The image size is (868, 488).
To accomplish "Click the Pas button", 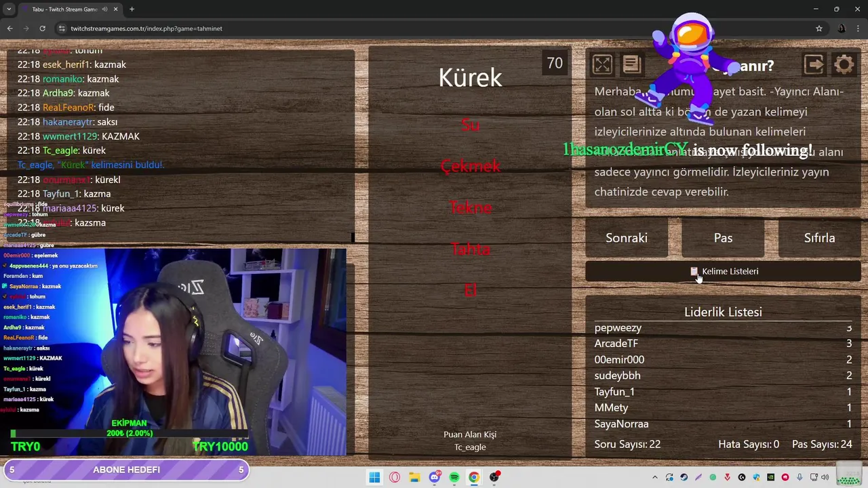I will [723, 238].
